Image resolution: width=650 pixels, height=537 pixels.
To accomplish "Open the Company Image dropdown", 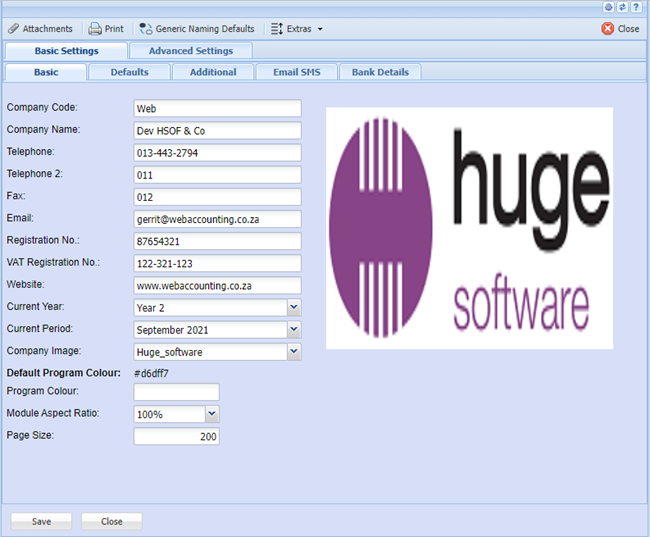I will [293, 352].
